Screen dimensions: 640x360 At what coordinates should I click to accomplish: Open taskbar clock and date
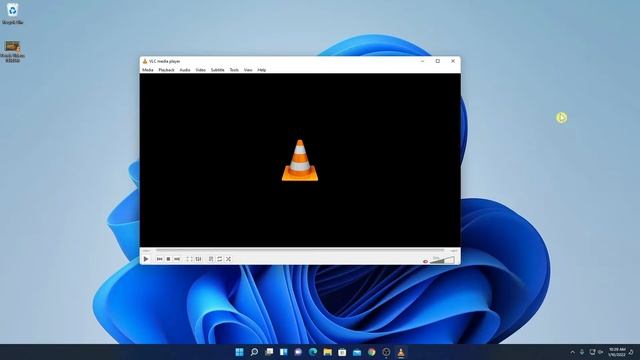click(x=617, y=352)
